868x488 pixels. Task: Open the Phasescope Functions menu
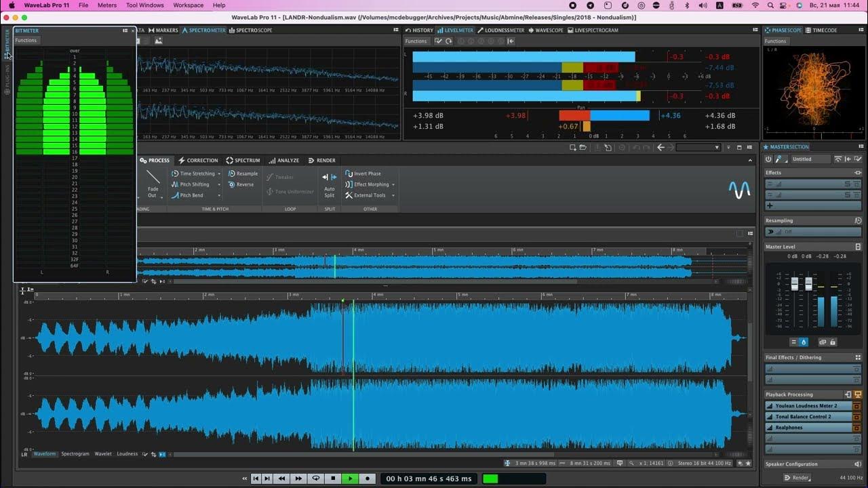pos(776,41)
